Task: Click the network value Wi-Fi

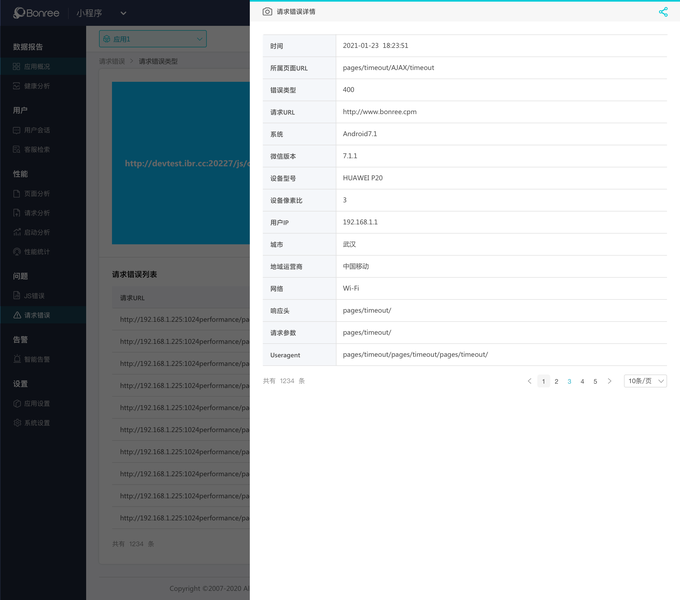Action: pyautogui.click(x=351, y=288)
